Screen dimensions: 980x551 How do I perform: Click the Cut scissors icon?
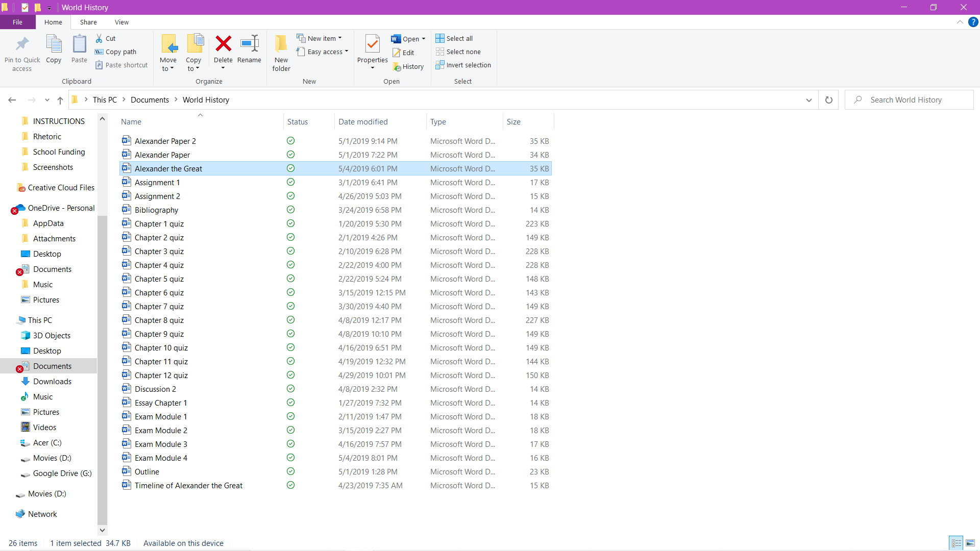pyautogui.click(x=100, y=38)
